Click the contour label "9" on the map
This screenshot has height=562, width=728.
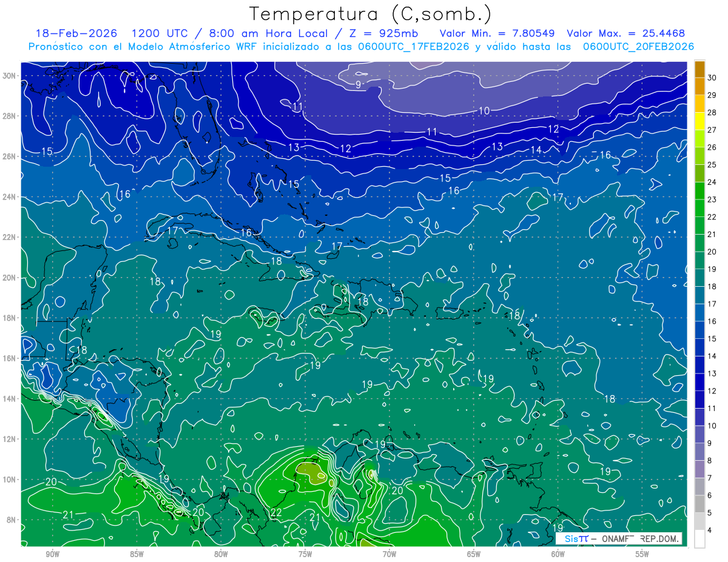(x=359, y=84)
